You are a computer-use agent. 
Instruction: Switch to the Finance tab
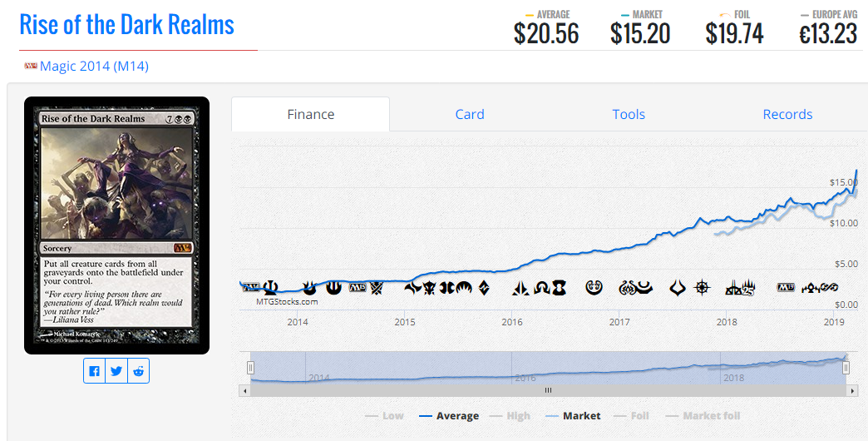click(x=311, y=114)
